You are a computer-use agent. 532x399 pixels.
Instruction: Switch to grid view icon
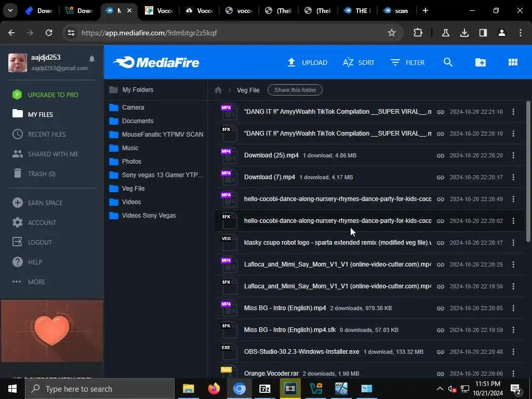[x=513, y=62]
